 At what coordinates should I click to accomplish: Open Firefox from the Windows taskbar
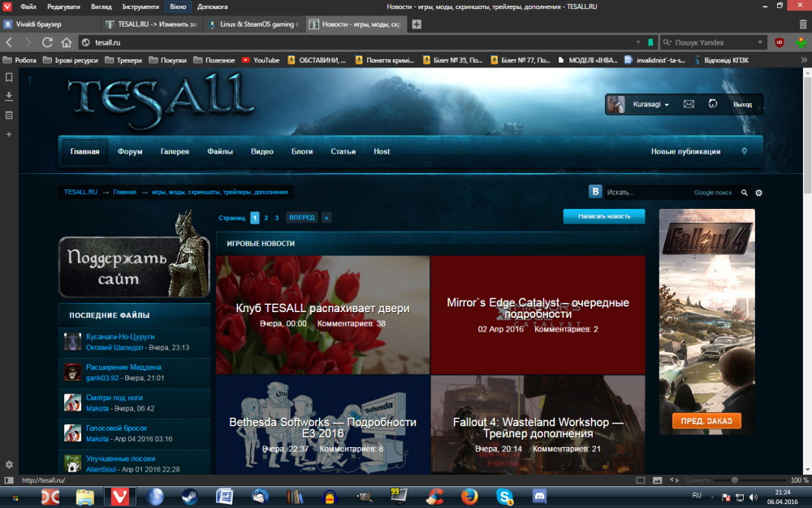469,497
